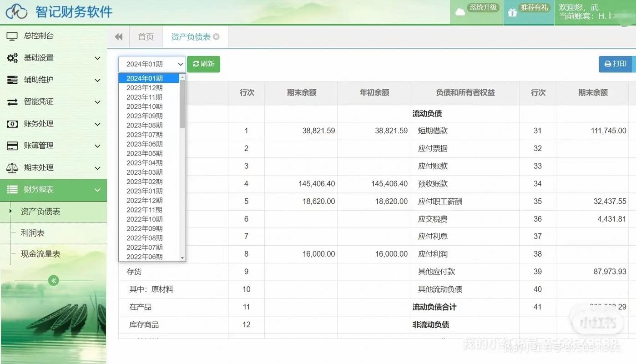Close the 资产负债表 tab with x icon

216,36
